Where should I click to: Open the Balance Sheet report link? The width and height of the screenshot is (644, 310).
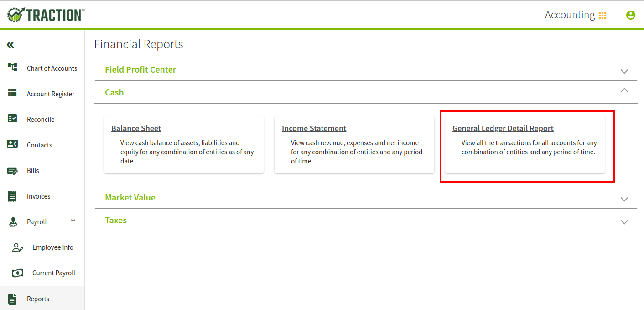136,128
